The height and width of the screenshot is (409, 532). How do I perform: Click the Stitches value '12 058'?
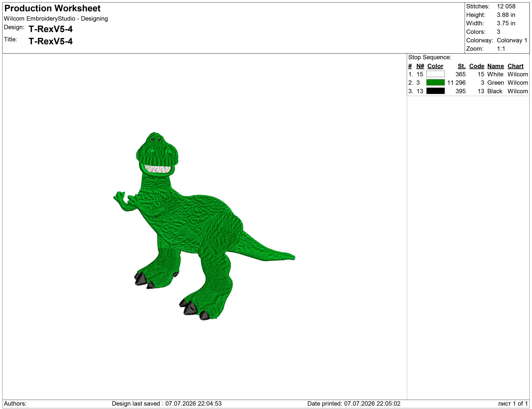click(x=506, y=6)
